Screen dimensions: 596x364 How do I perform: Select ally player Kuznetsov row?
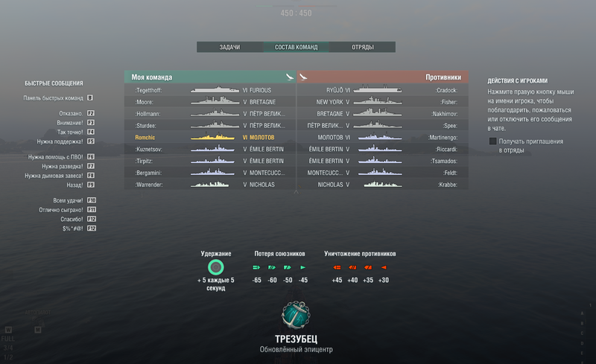[210, 149]
